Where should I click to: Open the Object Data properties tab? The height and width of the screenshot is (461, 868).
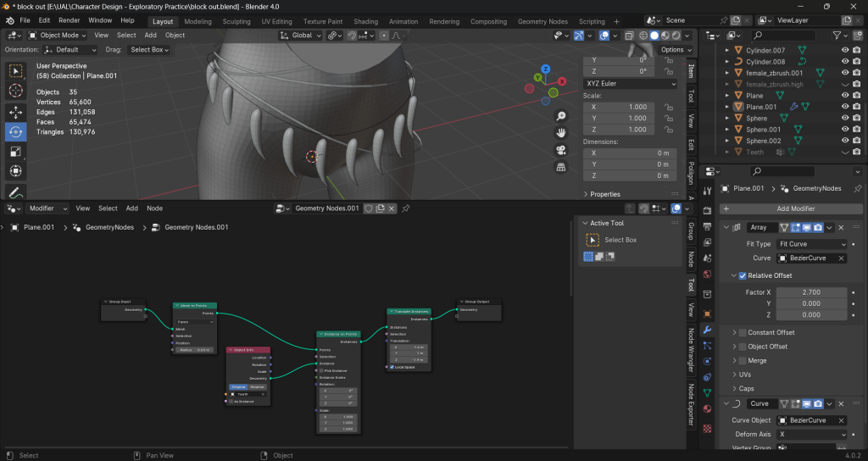coord(707,392)
